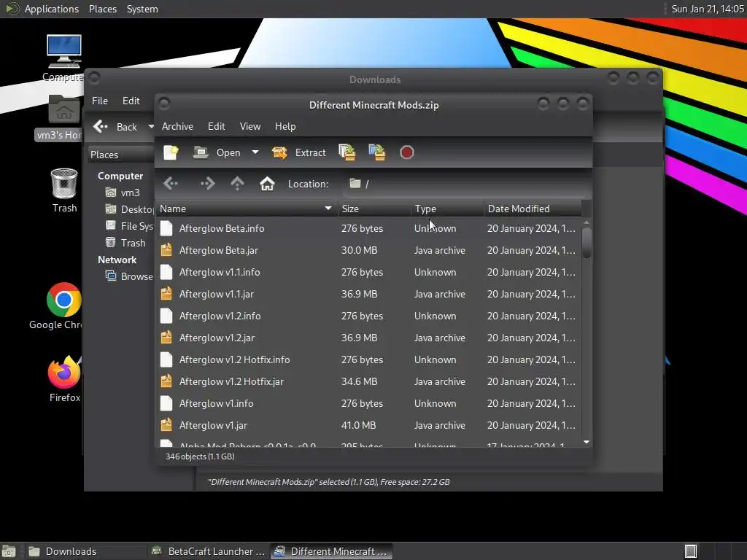Select the Afterglow v1.info file
Image resolution: width=747 pixels, height=560 pixels.
pyautogui.click(x=368, y=403)
